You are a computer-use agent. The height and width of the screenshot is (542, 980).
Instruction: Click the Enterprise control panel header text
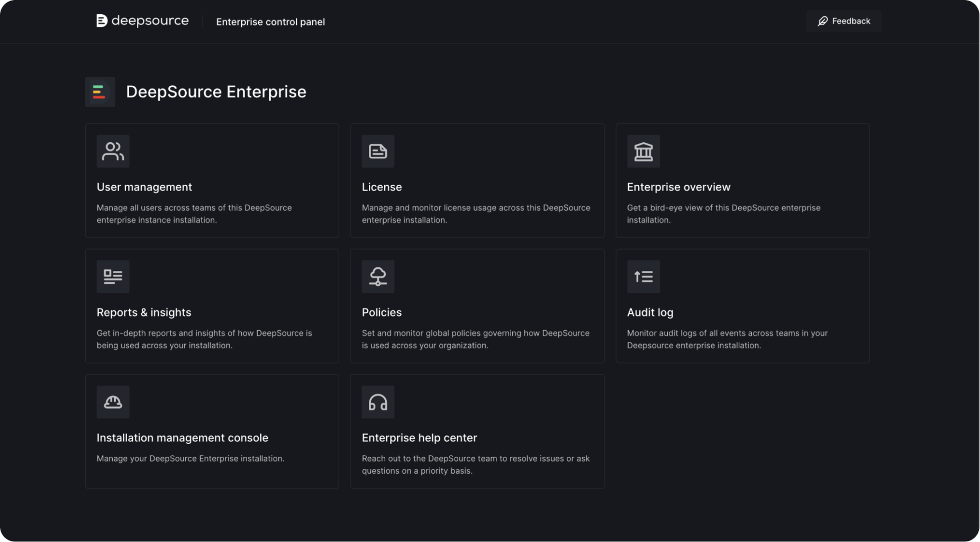270,22
